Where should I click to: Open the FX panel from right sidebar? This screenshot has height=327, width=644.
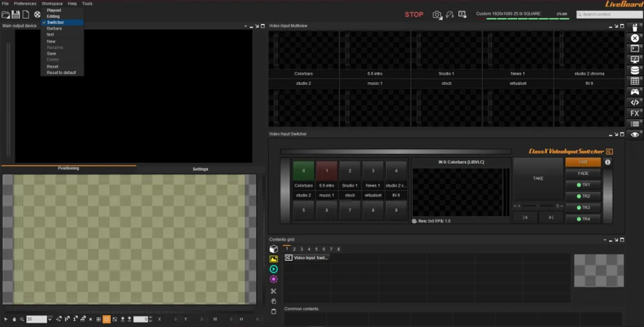(634, 113)
